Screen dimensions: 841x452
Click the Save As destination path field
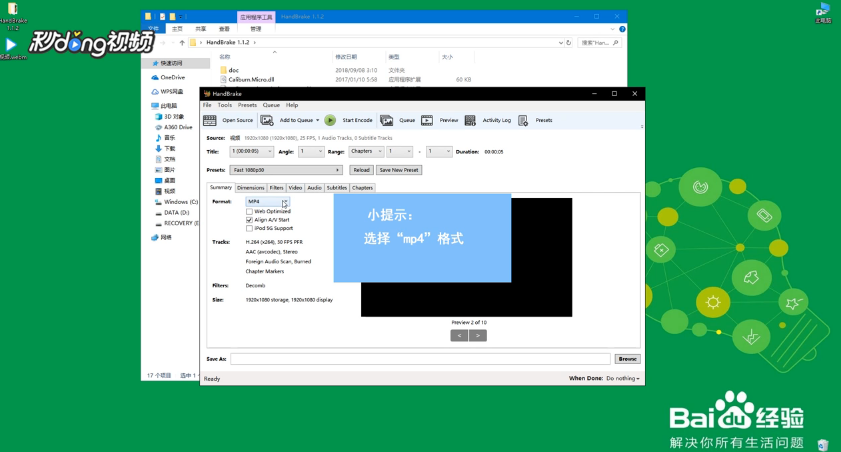(420, 359)
